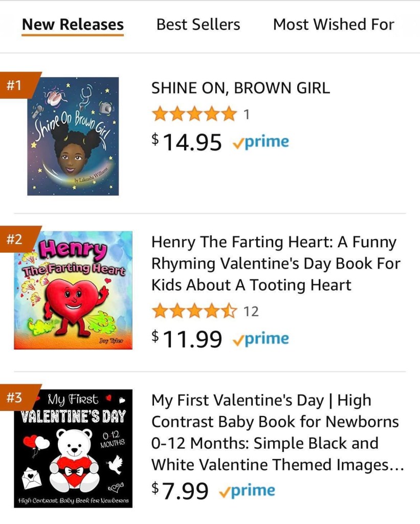Screen dimensions: 420x524
Task: Open the Henry The Farting Heart cover
Action: tap(73, 290)
